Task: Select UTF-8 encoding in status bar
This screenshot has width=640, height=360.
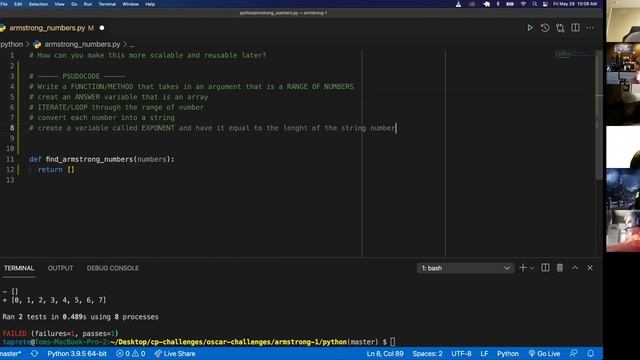Action: pyautogui.click(x=461, y=353)
